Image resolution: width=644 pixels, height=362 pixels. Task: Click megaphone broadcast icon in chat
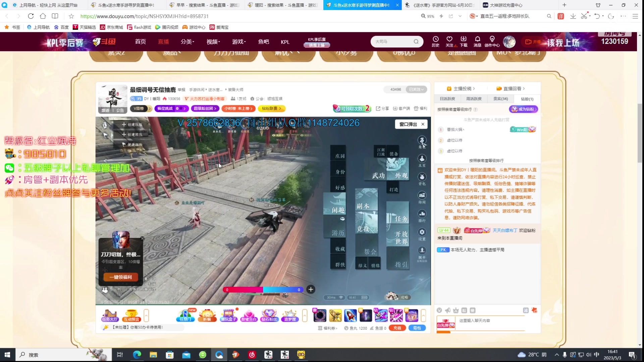(x=448, y=310)
